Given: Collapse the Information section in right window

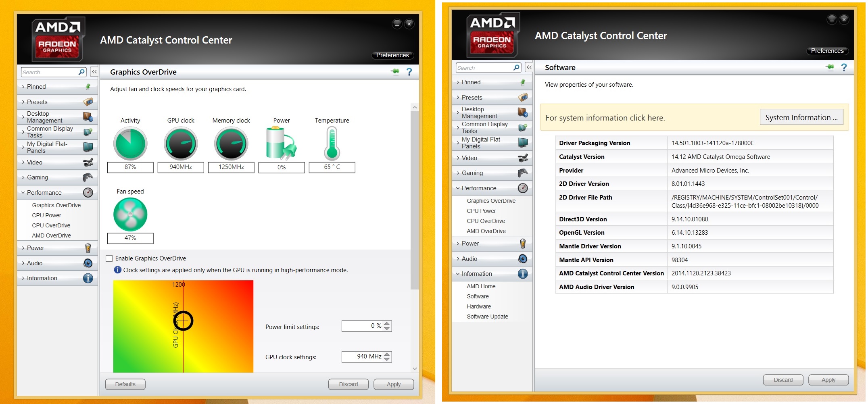Looking at the screenshot, I should point(492,274).
